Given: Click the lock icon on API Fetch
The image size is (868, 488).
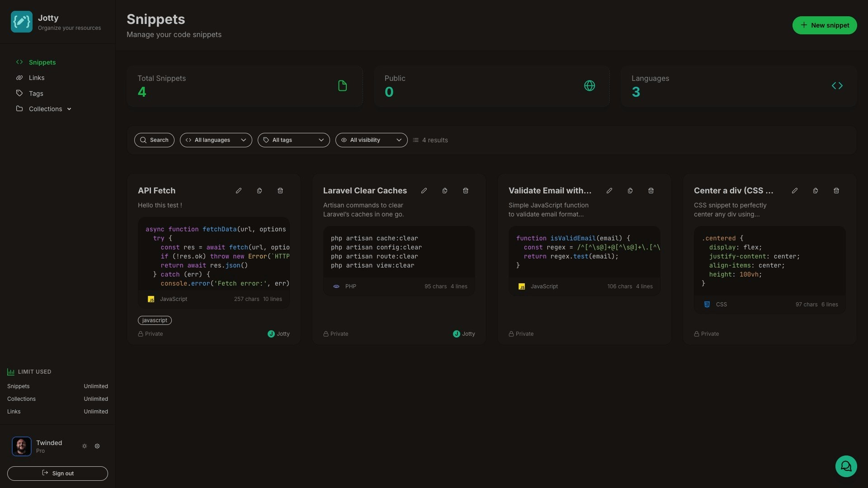Looking at the screenshot, I should [x=141, y=334].
